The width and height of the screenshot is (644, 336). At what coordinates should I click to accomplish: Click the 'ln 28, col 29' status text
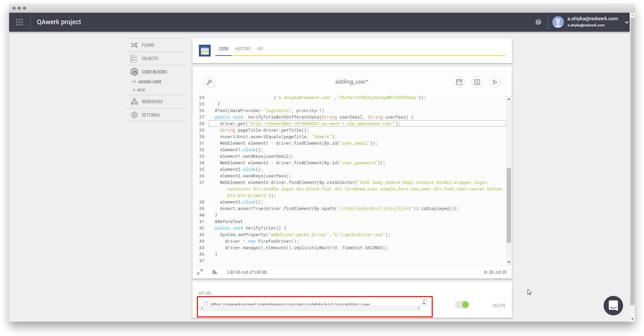(x=495, y=272)
